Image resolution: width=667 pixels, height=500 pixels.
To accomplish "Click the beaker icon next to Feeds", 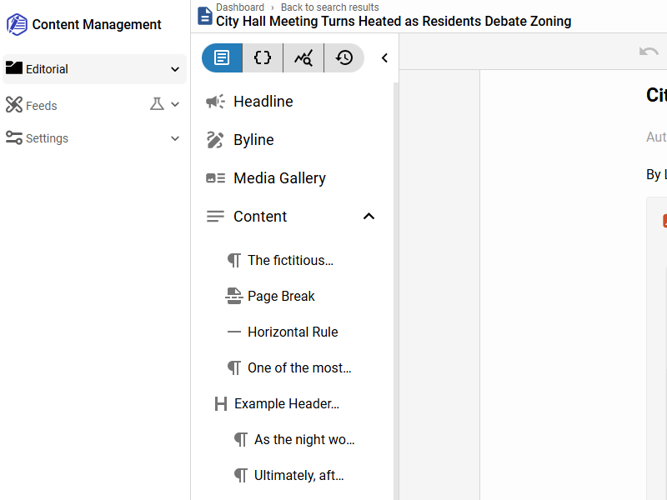I will (157, 104).
